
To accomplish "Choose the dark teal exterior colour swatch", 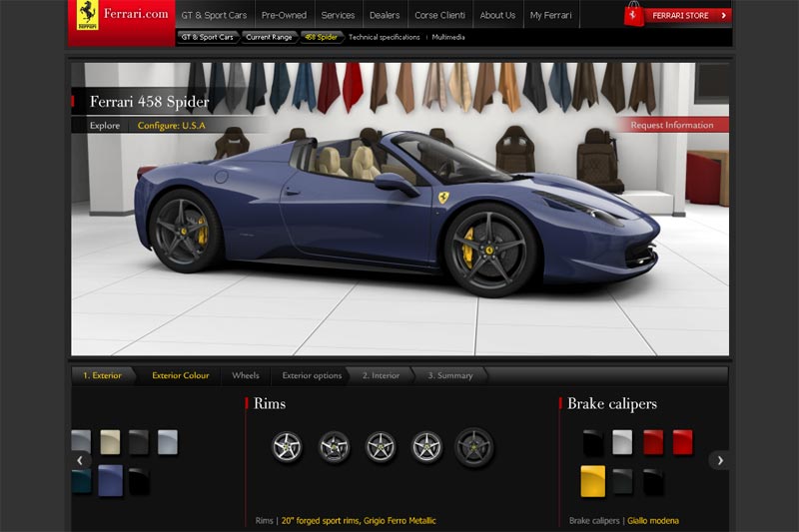I will click(x=82, y=482).
